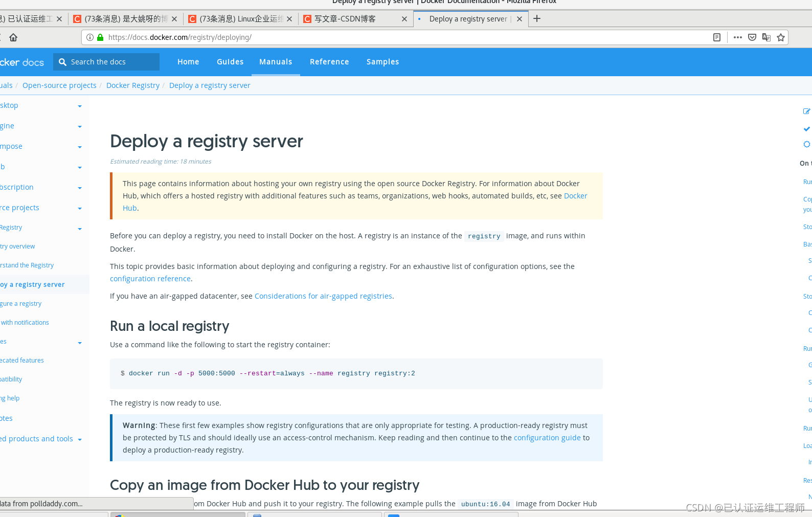Click the 'Open-source projects' breadcrumb link

[x=59, y=85]
